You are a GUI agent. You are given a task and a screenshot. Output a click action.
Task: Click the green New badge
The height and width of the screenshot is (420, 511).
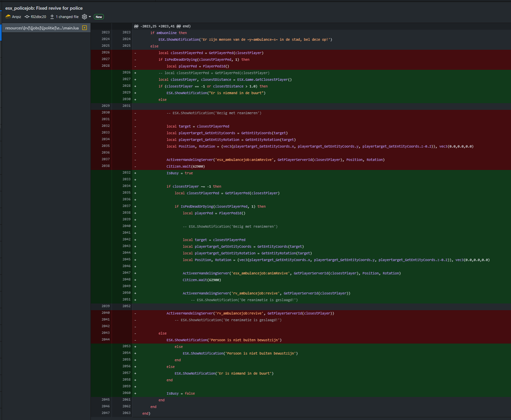[x=99, y=17]
